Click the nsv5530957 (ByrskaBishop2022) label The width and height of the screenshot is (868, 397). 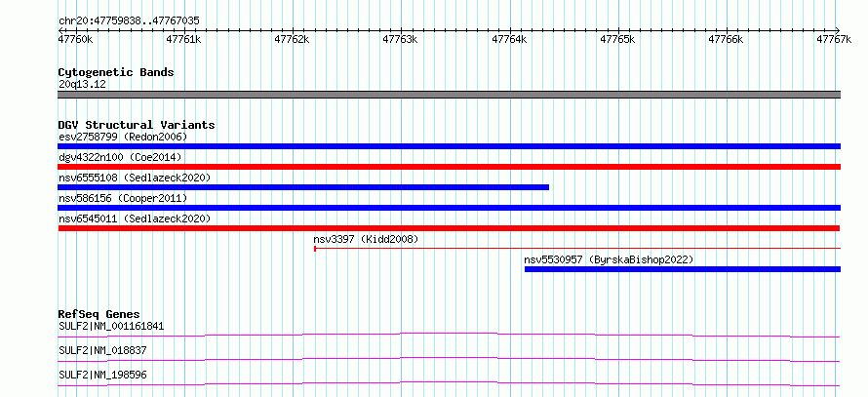pyautogui.click(x=609, y=259)
